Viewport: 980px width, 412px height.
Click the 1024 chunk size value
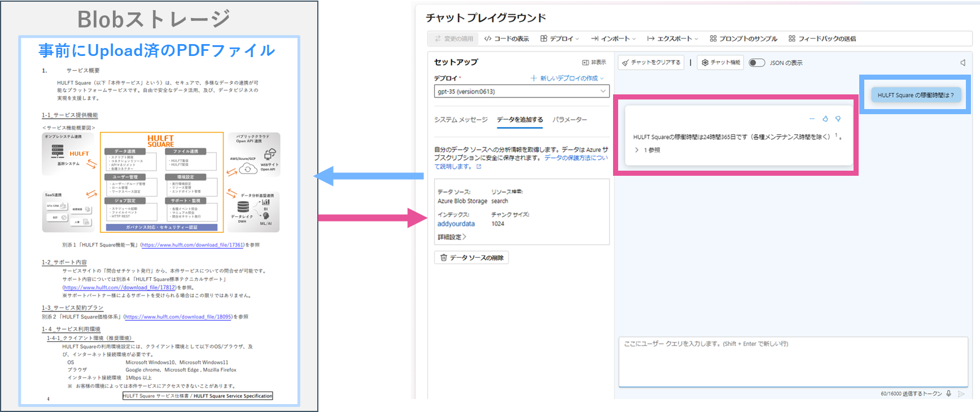(498, 224)
